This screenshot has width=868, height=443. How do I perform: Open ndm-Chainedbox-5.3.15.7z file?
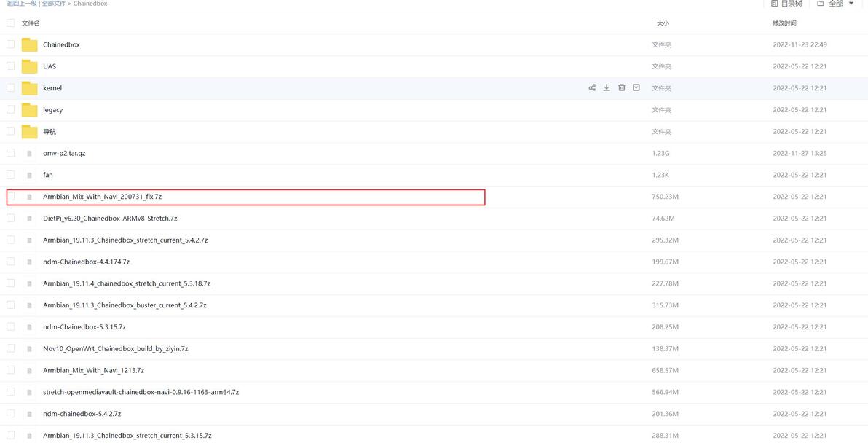point(84,326)
